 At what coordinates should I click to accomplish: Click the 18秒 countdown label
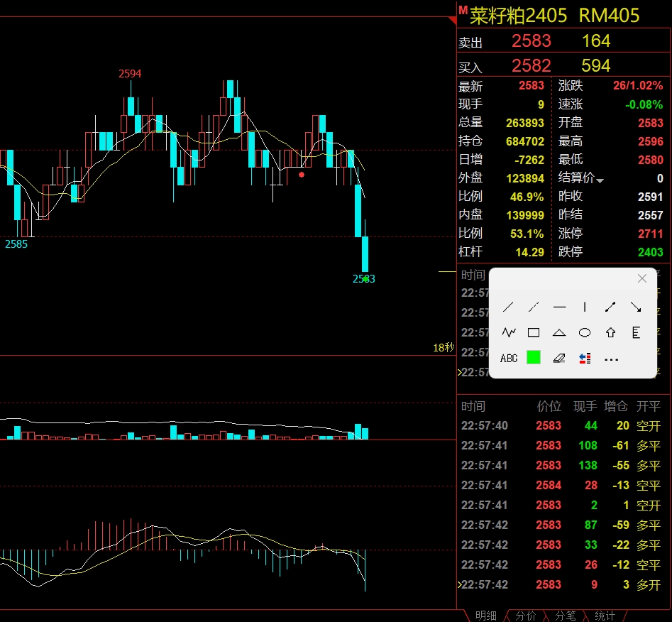click(x=444, y=347)
